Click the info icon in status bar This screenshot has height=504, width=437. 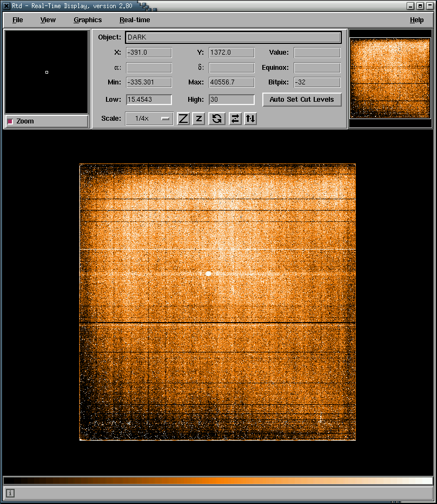tap(10, 493)
